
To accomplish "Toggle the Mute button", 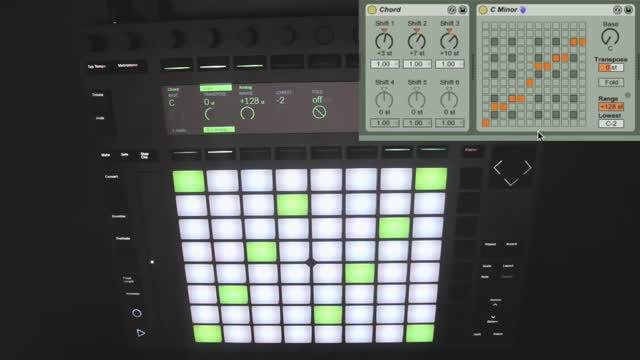I will coord(106,155).
